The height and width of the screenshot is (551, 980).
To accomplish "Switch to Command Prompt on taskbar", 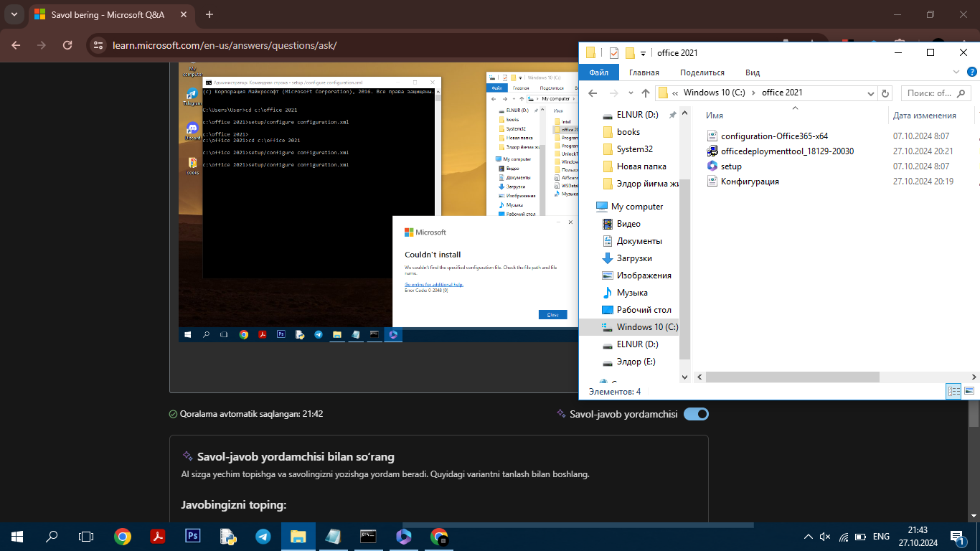I will (368, 536).
